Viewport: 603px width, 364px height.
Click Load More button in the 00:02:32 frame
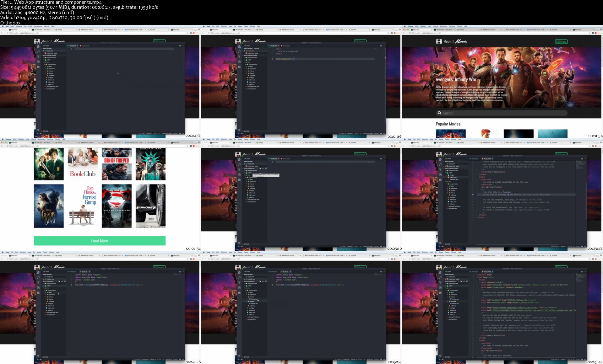100,241
